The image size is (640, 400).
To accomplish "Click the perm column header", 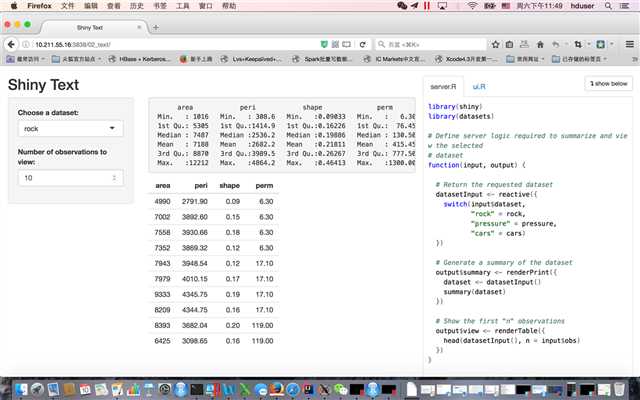I will click(264, 186).
